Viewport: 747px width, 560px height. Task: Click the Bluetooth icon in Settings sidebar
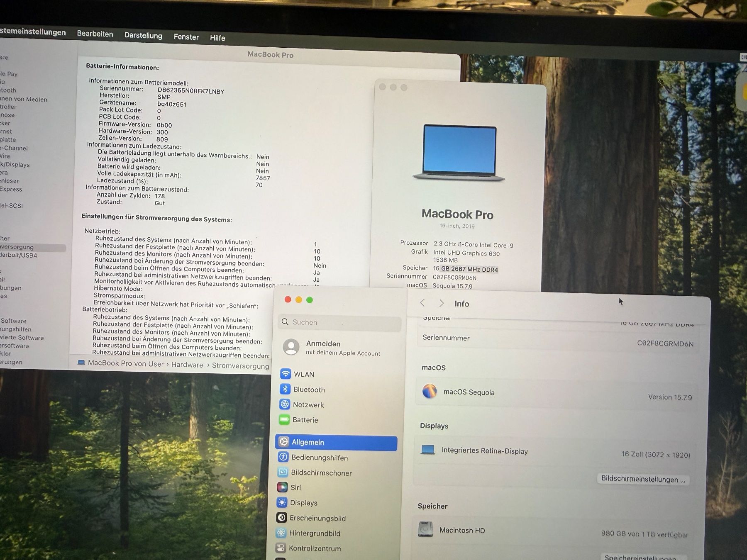pos(285,389)
